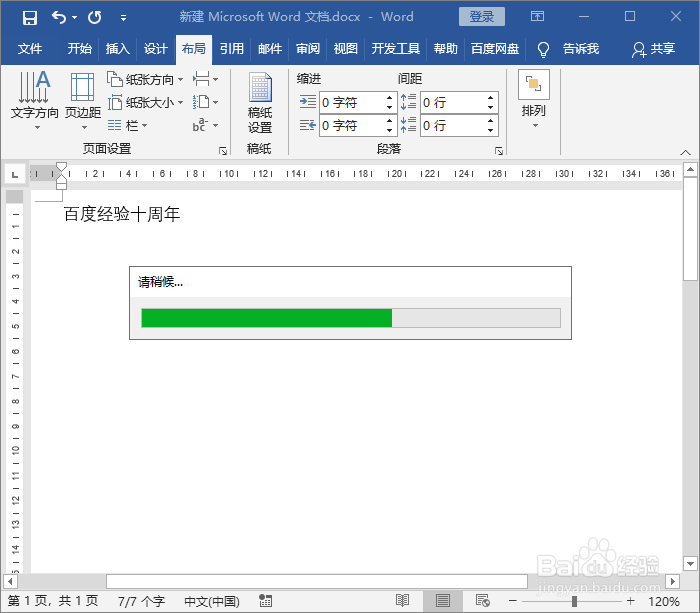Click the spacing after value field
Viewport: 700px width, 613px height.
452,125
